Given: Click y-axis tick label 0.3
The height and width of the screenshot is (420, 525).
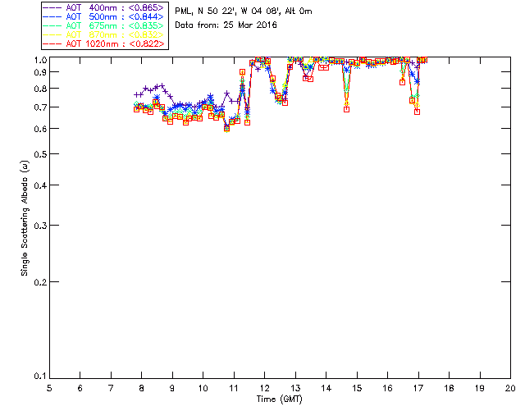Looking at the screenshot, I should click(x=40, y=226).
